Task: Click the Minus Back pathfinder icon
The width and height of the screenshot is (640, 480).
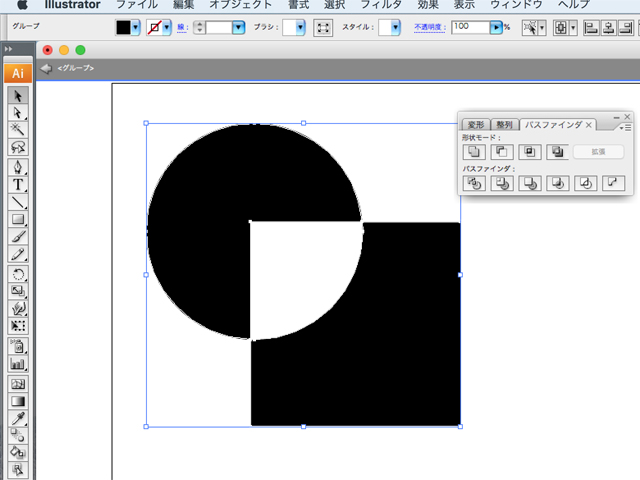Action: (613, 183)
